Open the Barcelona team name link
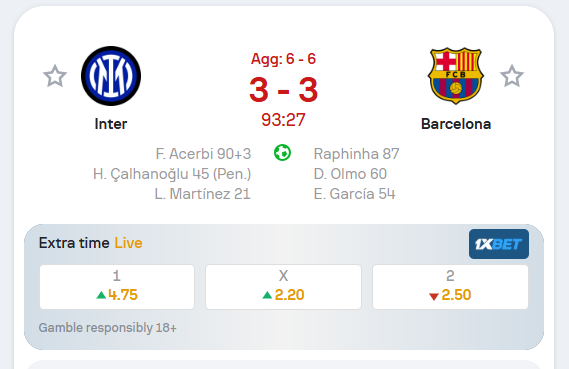The height and width of the screenshot is (369, 569). [x=456, y=124]
